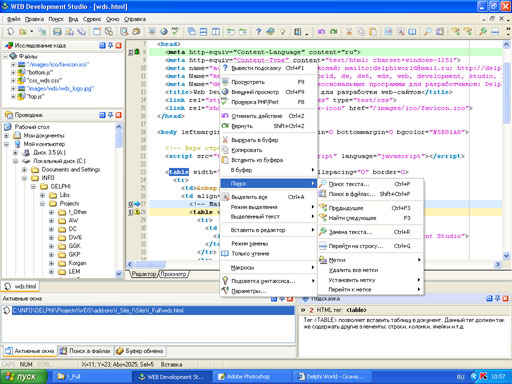This screenshot has width=512, height=384.
Task: Click the Проводник tree scrollbar down arrow
Action: [x=119, y=274]
